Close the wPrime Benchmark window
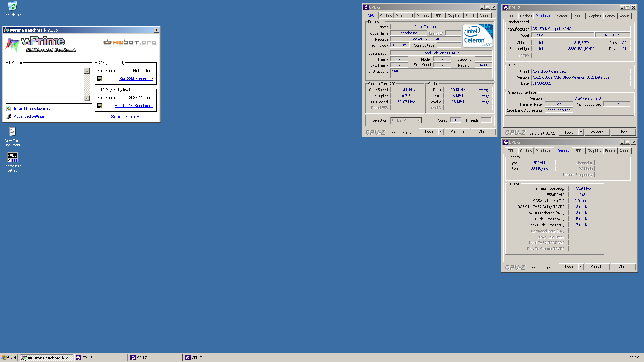The image size is (644, 362). (157, 30)
